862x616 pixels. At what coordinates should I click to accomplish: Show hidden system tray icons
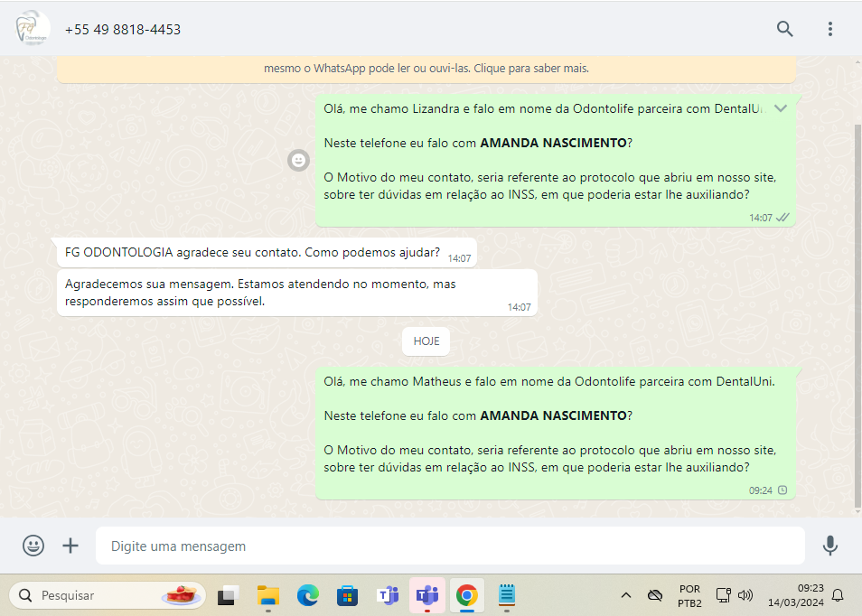[x=625, y=595]
